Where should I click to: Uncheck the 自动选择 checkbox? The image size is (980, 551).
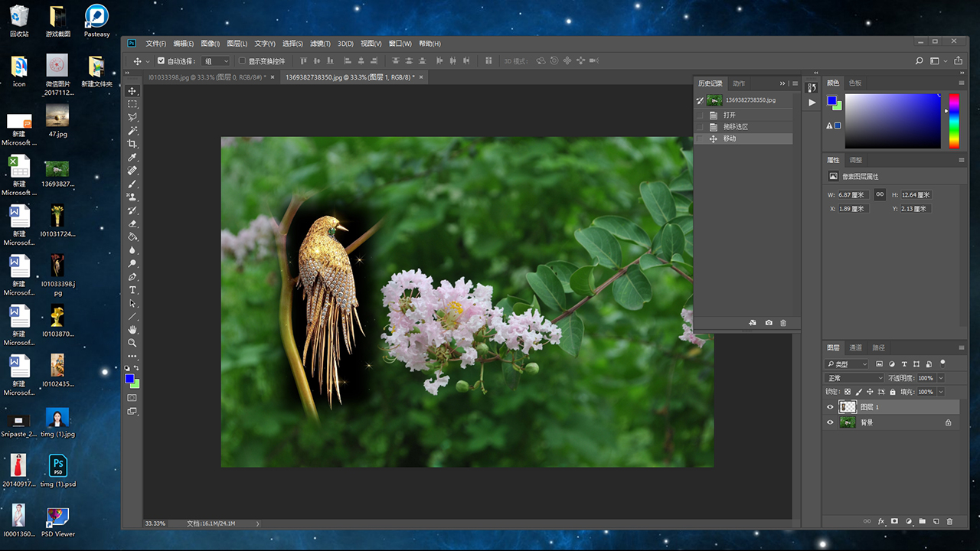(161, 61)
